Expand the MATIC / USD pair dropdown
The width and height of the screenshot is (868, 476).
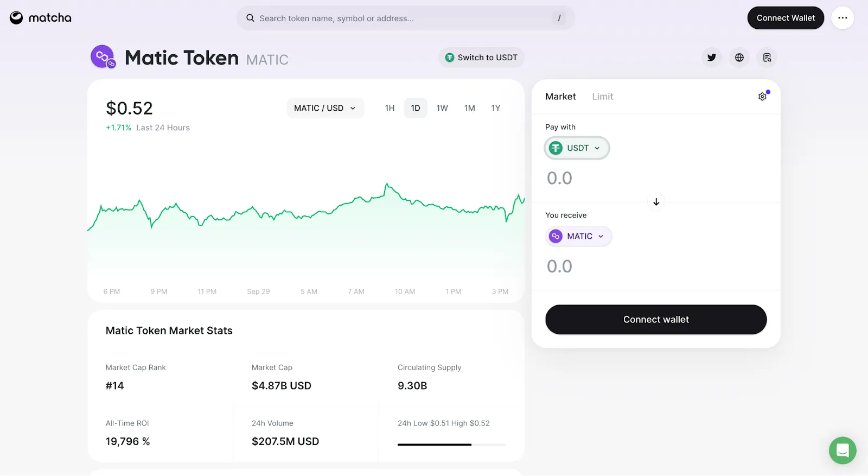[325, 108]
